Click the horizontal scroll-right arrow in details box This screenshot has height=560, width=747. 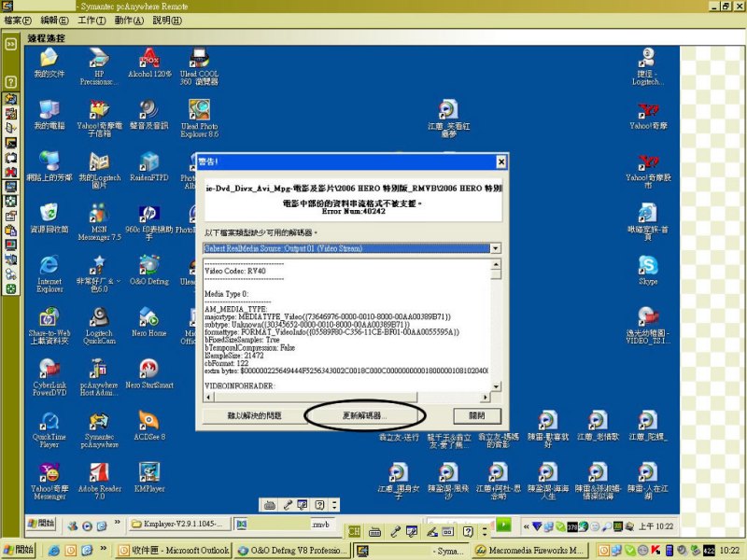(485, 397)
